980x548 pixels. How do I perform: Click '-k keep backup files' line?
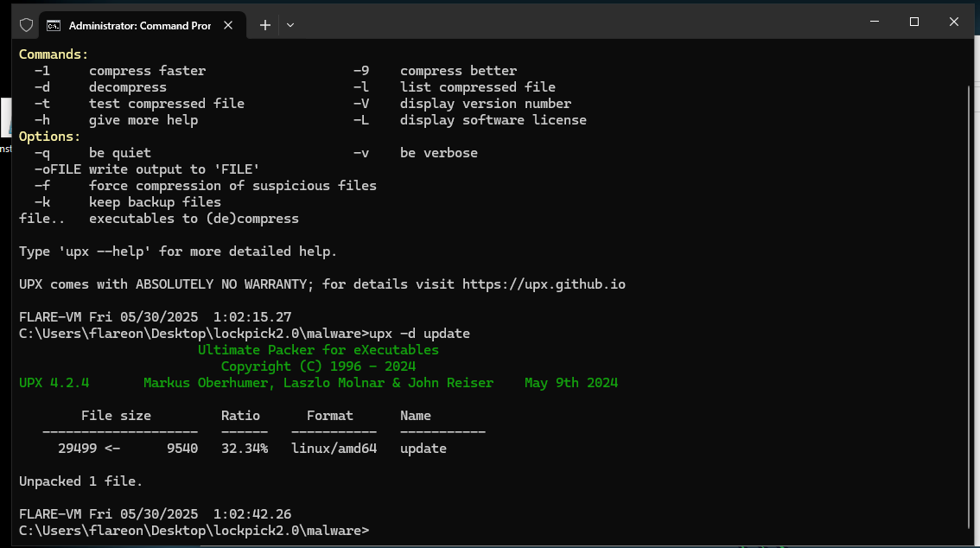[128, 202]
